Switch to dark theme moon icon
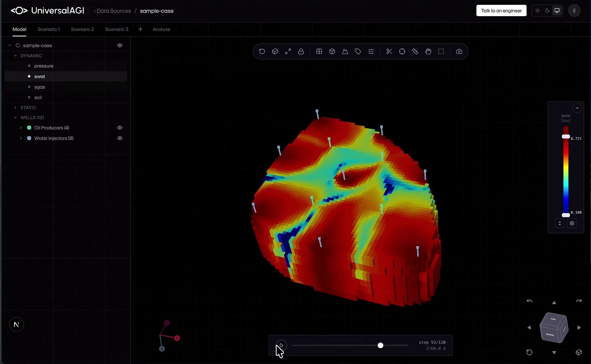The image size is (591, 364). [x=547, y=11]
